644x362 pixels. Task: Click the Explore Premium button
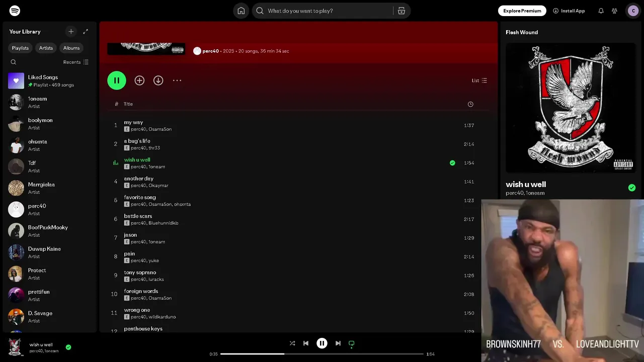coord(522,11)
